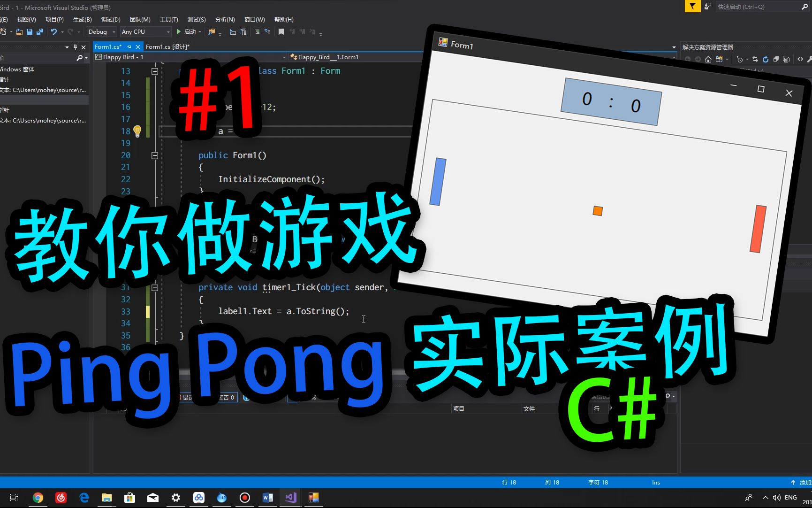Click the Solution Explorer home icon
The image size is (812, 508).
(708, 59)
